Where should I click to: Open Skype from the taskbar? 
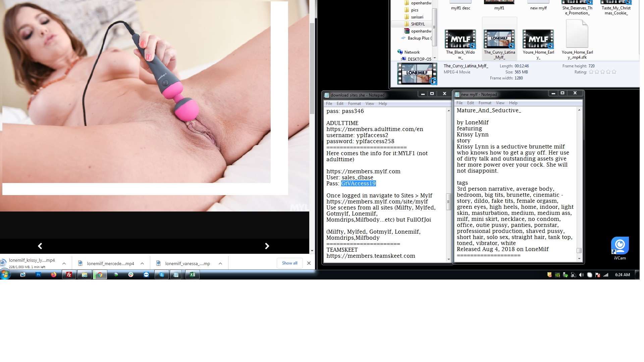(x=162, y=275)
